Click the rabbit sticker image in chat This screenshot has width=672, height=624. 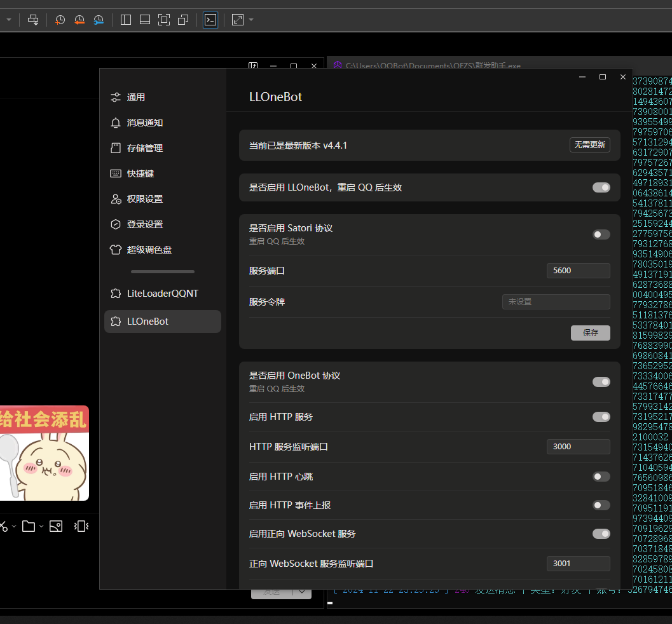pos(44,453)
